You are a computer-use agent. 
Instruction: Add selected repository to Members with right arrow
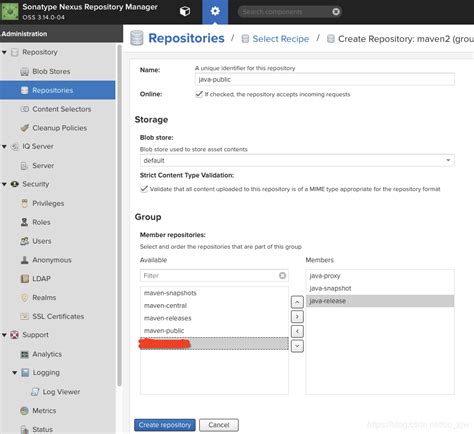[x=297, y=316]
